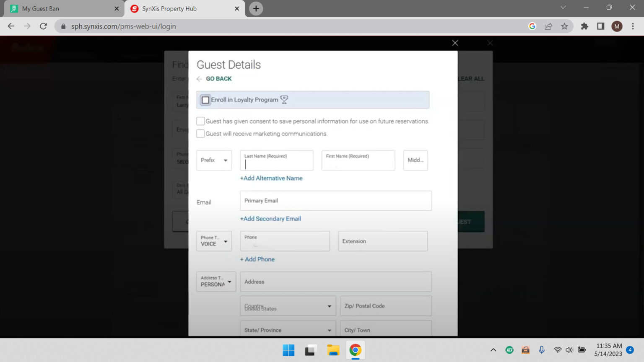The width and height of the screenshot is (644, 362).
Task: Enable guest will receive marketing communications
Action: (x=200, y=134)
